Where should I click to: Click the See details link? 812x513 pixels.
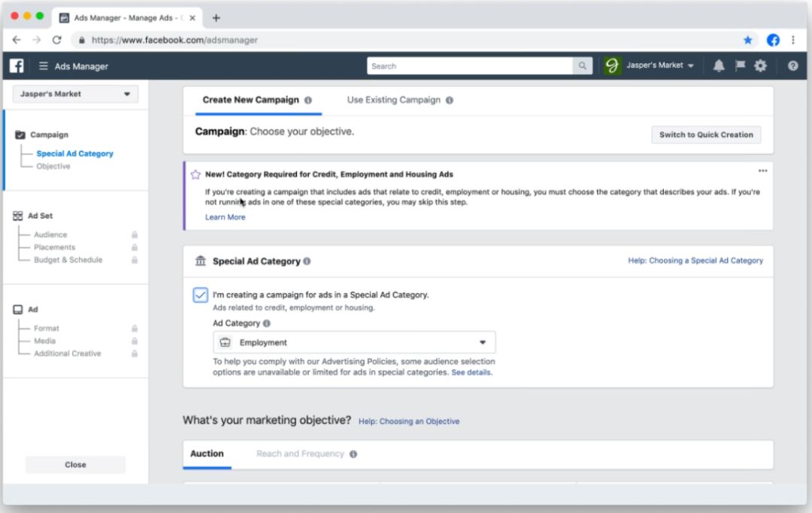[471, 372]
